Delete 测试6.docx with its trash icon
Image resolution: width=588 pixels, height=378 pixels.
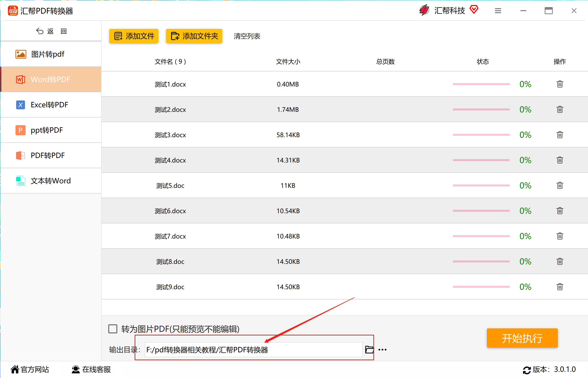(560, 211)
